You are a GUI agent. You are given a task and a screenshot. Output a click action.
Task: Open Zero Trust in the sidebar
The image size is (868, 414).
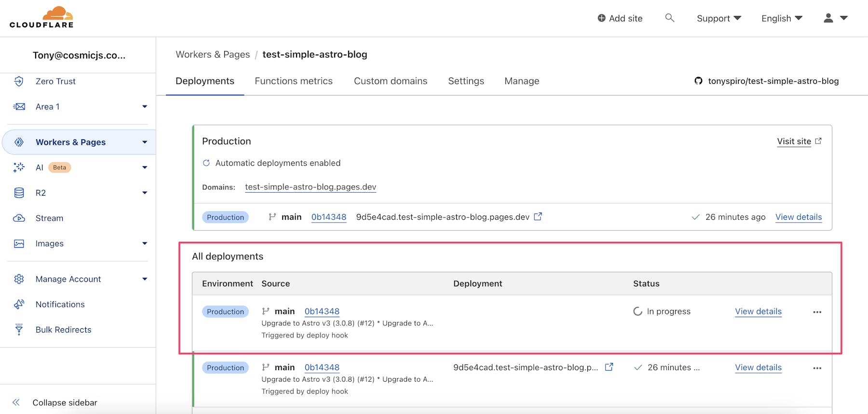(55, 81)
